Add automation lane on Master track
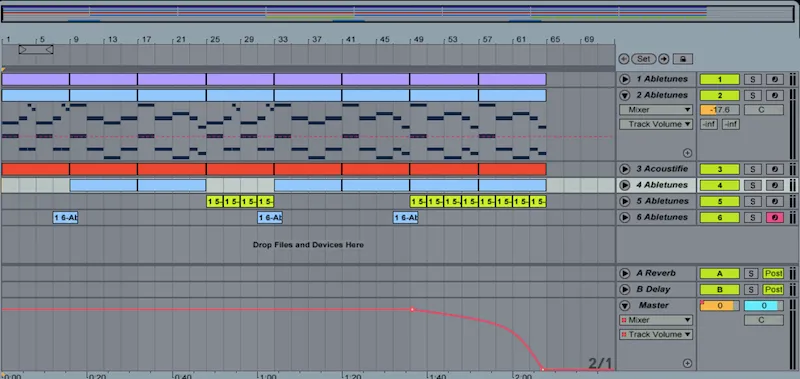This screenshot has height=379, width=800. [687, 364]
